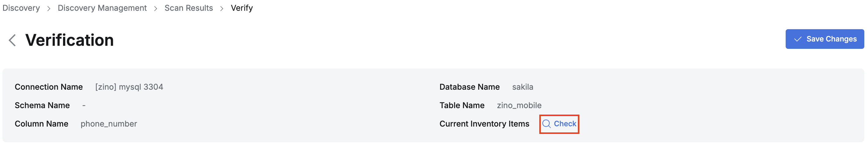The width and height of the screenshot is (868, 145).
Task: Click the chevron separator after Scan Results
Action: 222,9
